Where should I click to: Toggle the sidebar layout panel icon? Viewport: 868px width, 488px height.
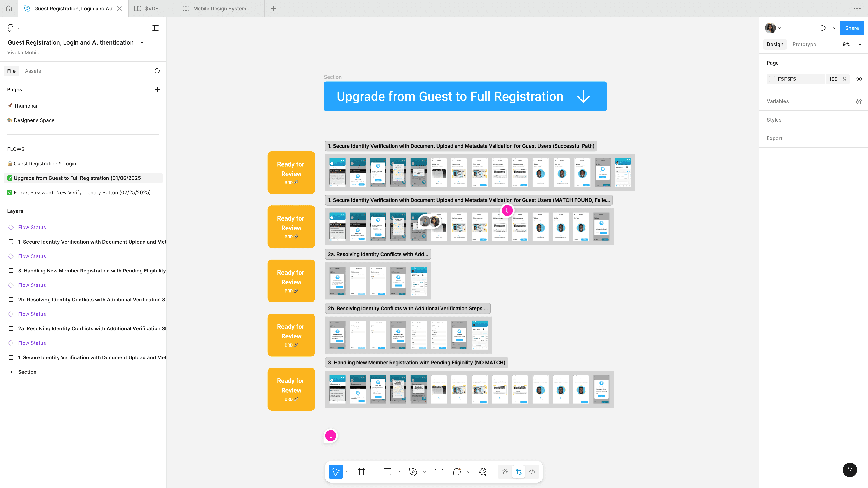[155, 28]
